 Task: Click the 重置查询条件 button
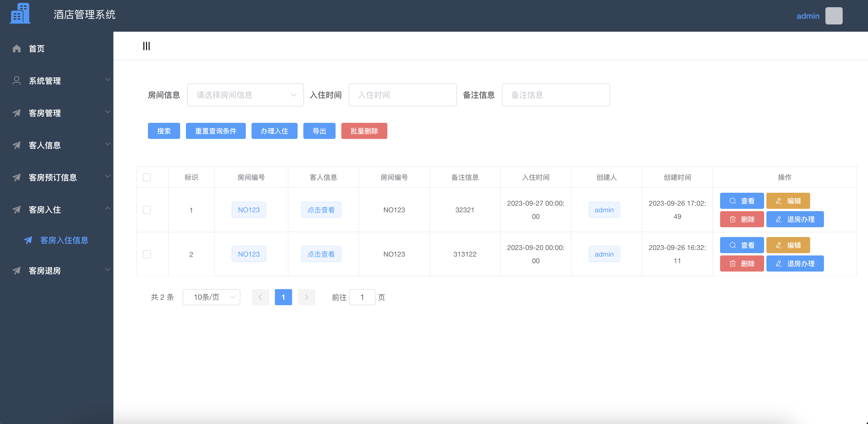pos(215,131)
